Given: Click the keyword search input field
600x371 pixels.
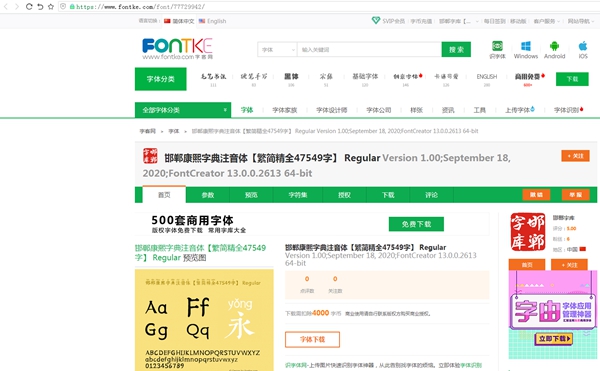Looking at the screenshot, I should tap(369, 50).
